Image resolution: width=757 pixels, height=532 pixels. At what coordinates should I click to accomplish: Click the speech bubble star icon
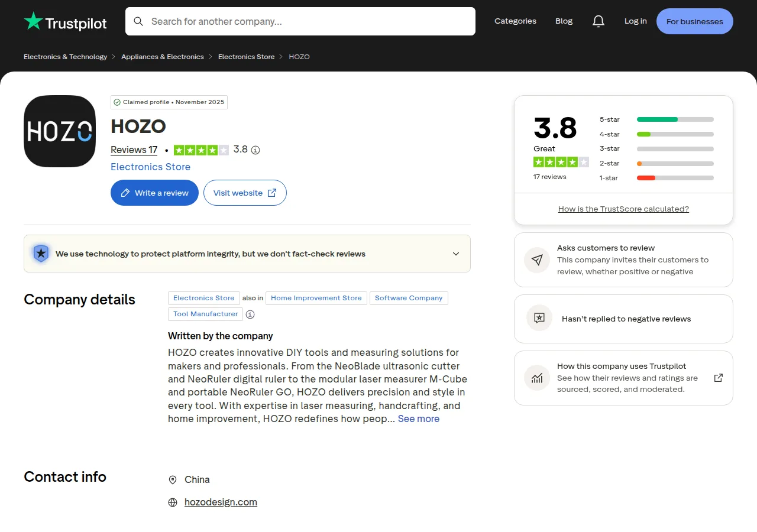coord(539,318)
